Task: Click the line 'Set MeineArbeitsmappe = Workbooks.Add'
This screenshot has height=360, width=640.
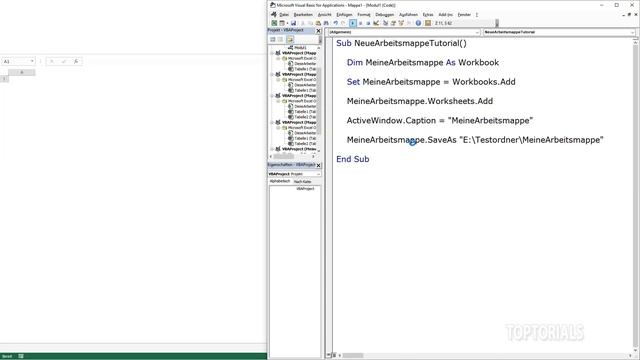Action: [431, 82]
